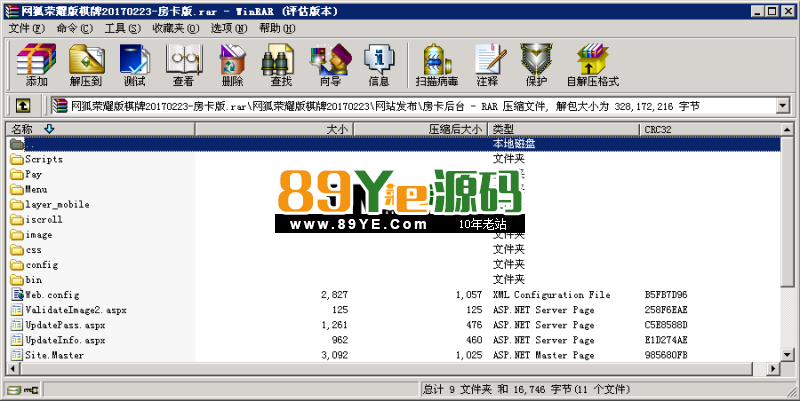Open the 收藏夹(O) menu
The height and width of the screenshot is (401, 800).
pos(176,28)
